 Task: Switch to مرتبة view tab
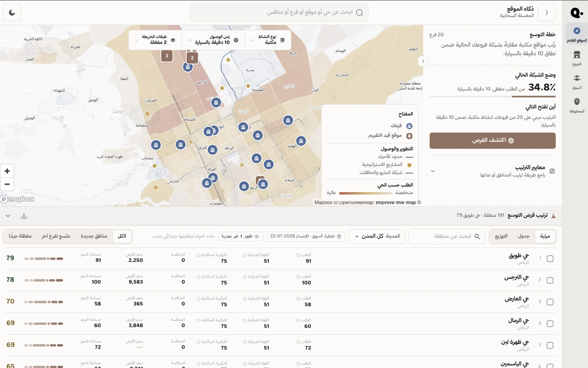pyautogui.click(x=545, y=236)
